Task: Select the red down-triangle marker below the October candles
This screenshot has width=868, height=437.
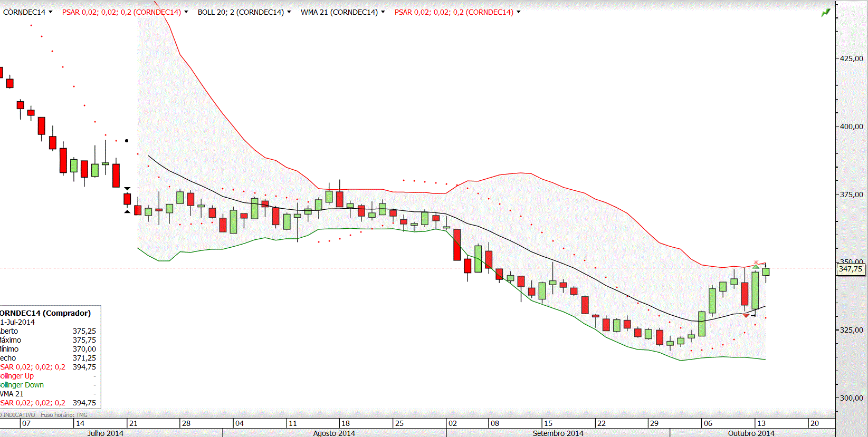Action: click(x=746, y=315)
